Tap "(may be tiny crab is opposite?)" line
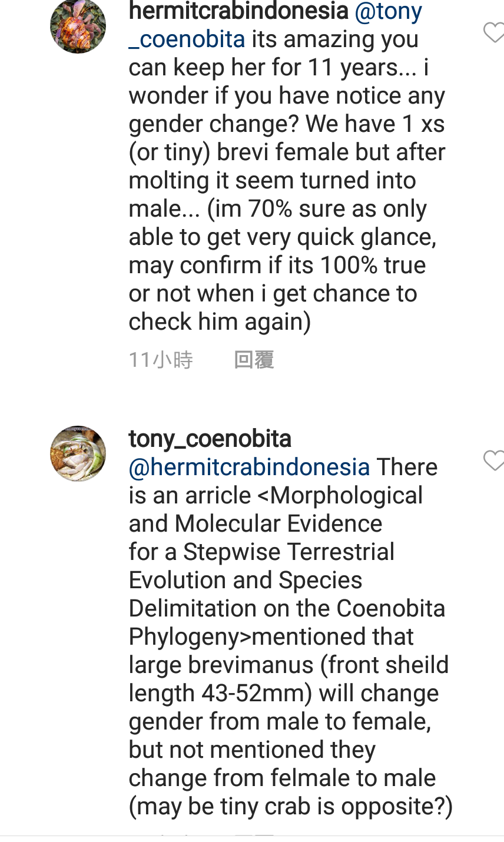 point(290,807)
